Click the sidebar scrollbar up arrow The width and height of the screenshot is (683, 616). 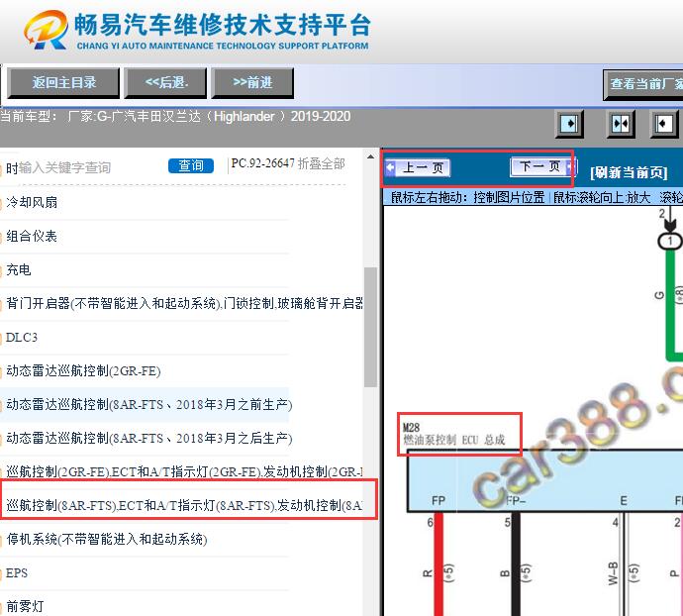click(370, 156)
